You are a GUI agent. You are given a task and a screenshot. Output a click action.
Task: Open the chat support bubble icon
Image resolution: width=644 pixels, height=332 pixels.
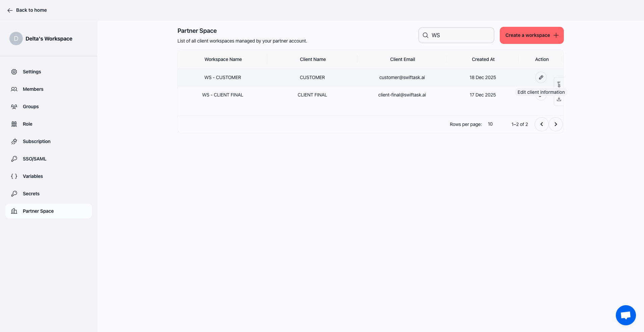click(x=626, y=315)
